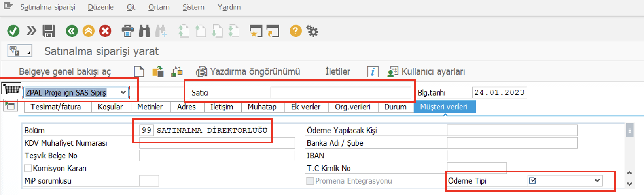
Task: Click the green checkmark Enter icon
Action: 13,31
